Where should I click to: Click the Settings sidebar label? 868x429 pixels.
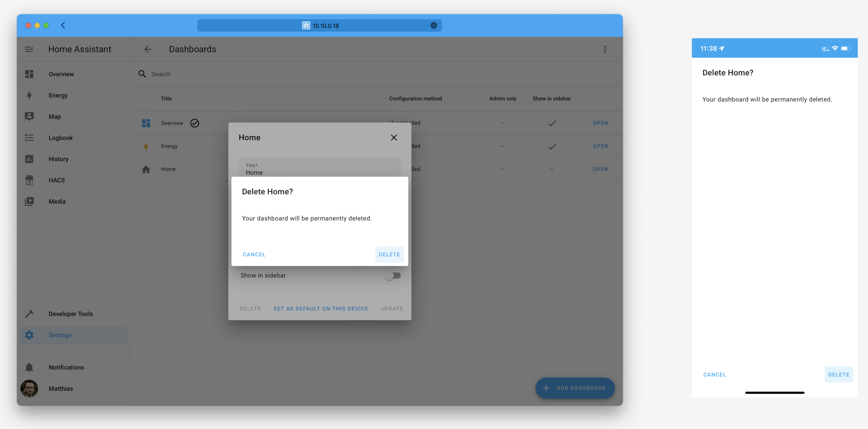[60, 335]
